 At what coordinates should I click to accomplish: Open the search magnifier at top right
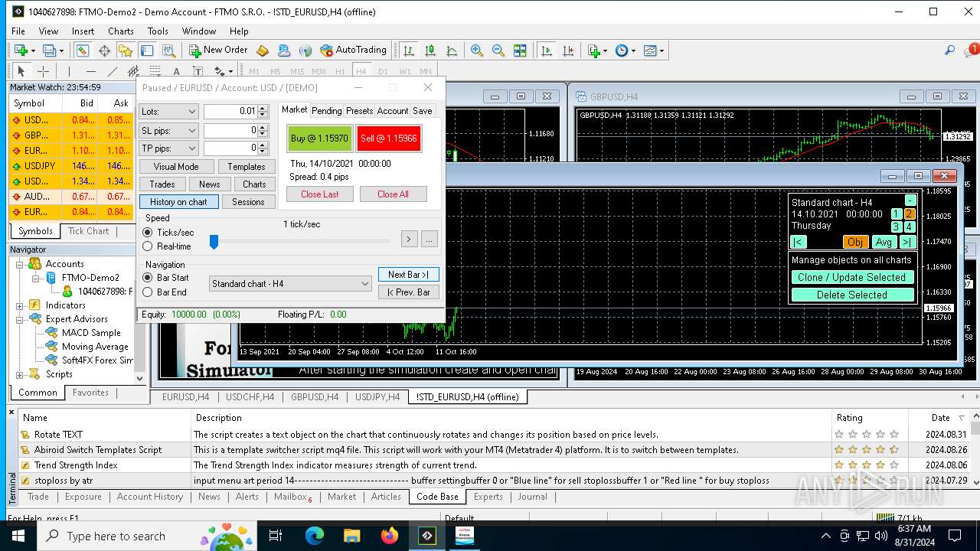coord(949,51)
